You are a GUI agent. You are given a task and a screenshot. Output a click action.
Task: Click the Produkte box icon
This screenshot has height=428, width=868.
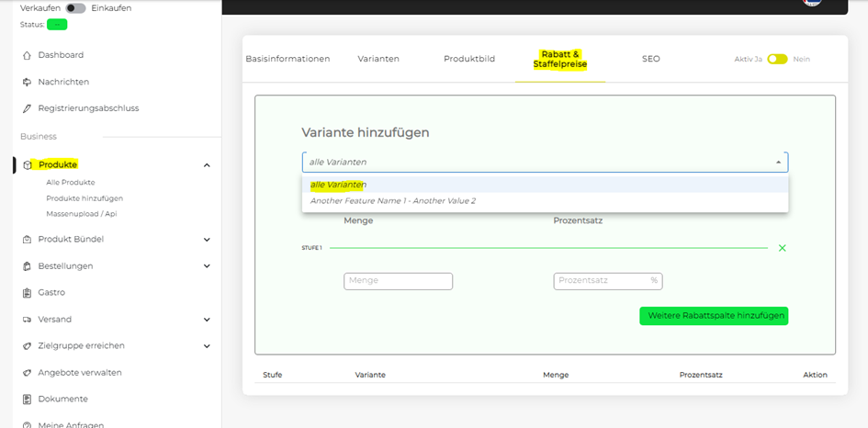click(28, 165)
